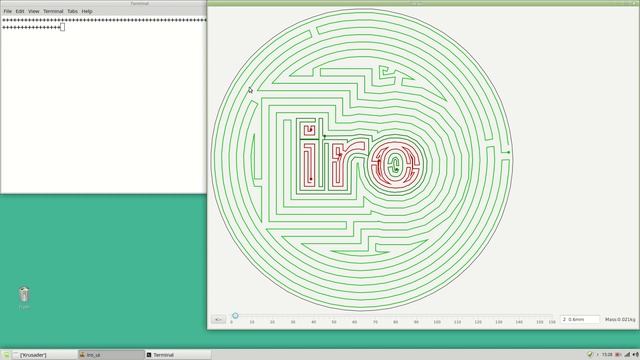Screen dimensions: 640x360
Task: Click the red battery tray icon
Action: pos(618,355)
